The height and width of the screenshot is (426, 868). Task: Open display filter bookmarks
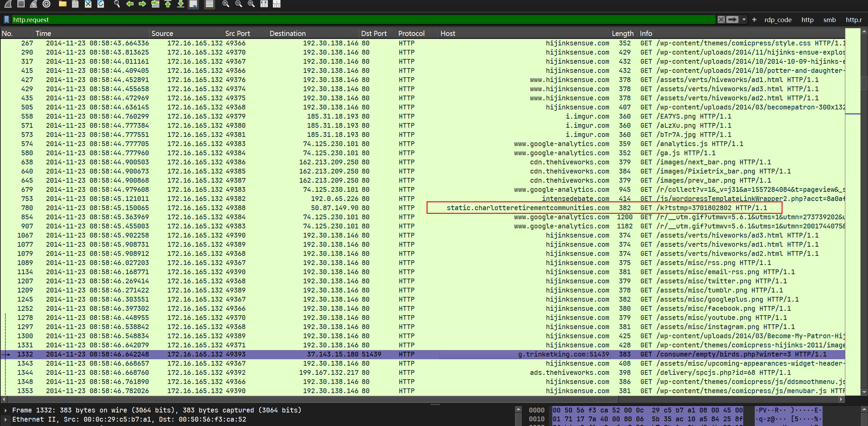(6, 20)
